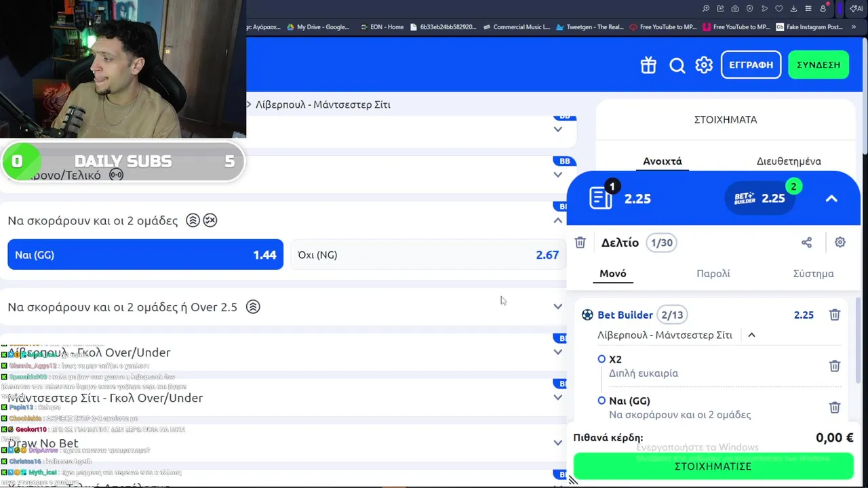The width and height of the screenshot is (868, 488).
Task: Place bet with ΣΤΟΙΧΗΜΑΤΙΣΕ button
Action: 713,466
